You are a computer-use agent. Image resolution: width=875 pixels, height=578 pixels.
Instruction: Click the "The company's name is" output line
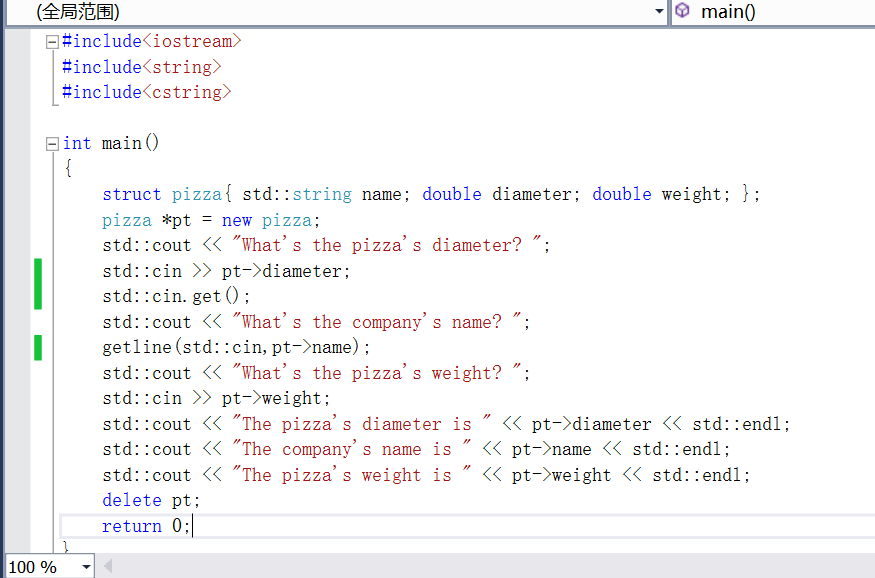point(416,450)
